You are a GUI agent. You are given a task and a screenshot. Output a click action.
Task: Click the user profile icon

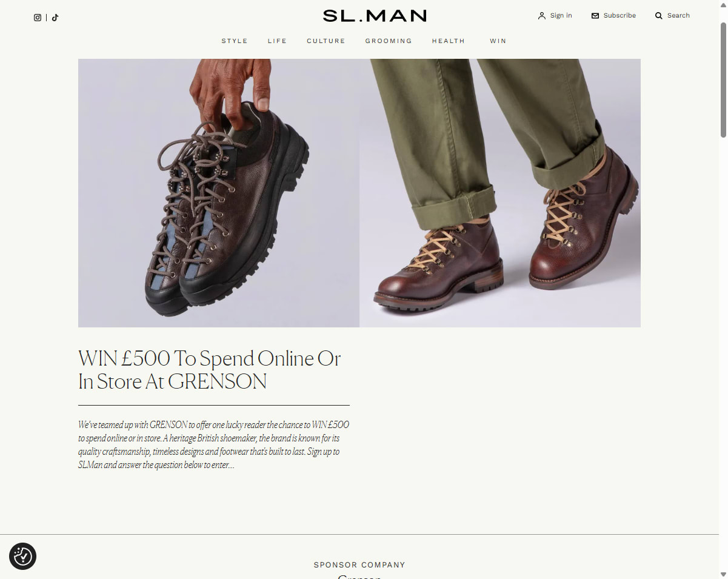[542, 16]
